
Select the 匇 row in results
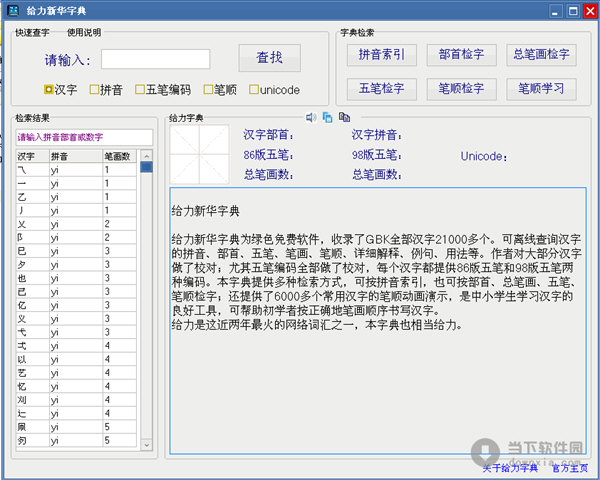(x=76, y=440)
